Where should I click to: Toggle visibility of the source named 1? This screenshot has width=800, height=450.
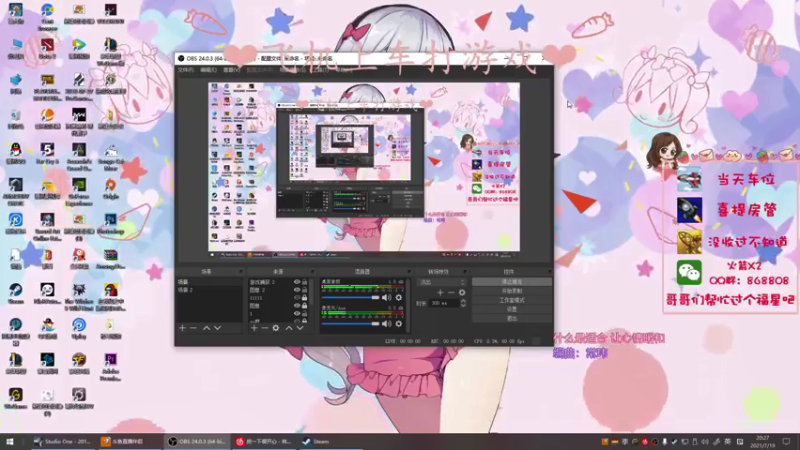click(x=297, y=314)
